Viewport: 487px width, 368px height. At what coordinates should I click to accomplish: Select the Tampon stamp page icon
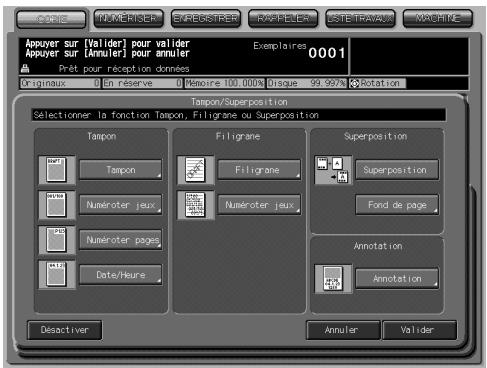coord(57,170)
